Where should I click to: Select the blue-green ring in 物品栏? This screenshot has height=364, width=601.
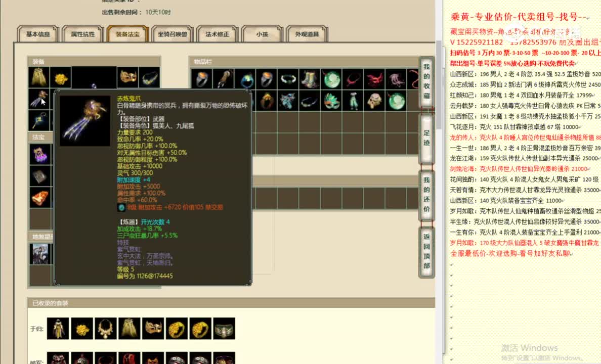point(245,79)
